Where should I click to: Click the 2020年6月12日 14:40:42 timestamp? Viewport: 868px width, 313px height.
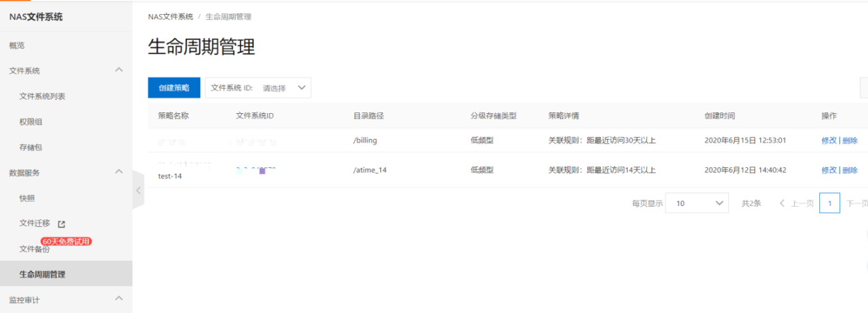click(x=745, y=170)
